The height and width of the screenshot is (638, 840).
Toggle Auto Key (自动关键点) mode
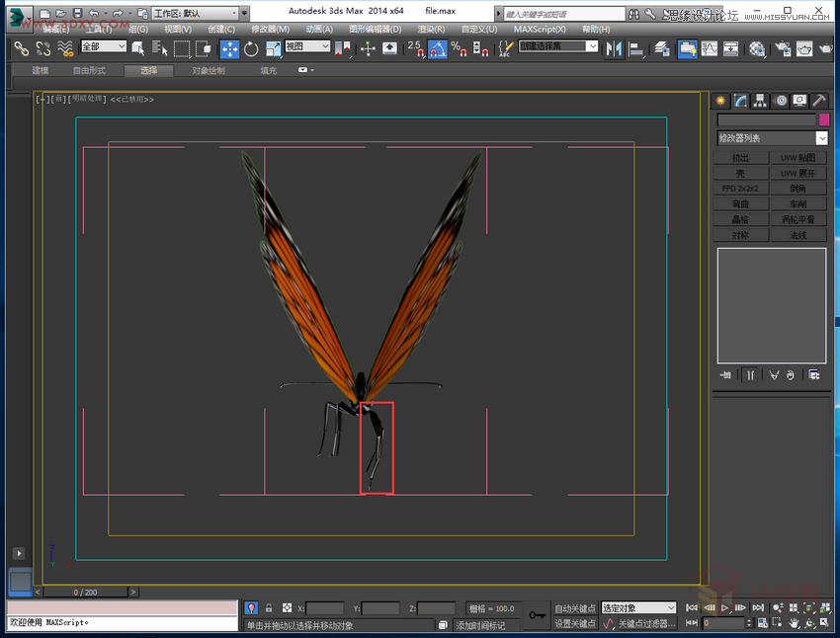click(574, 608)
